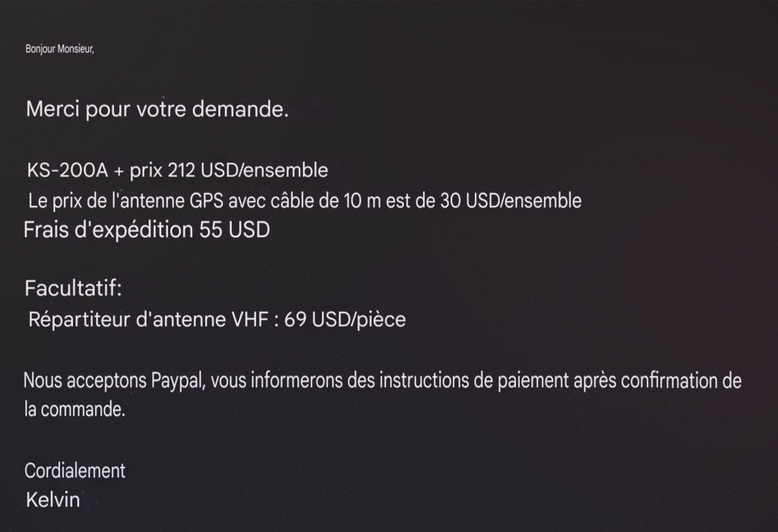The width and height of the screenshot is (778, 532).
Task: Click the closing word 'Cordialement'
Action: coord(75,470)
